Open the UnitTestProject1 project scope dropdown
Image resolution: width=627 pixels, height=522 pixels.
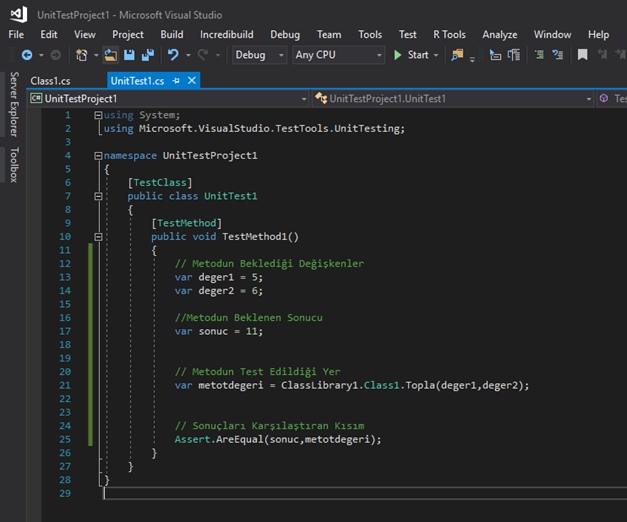click(167, 99)
